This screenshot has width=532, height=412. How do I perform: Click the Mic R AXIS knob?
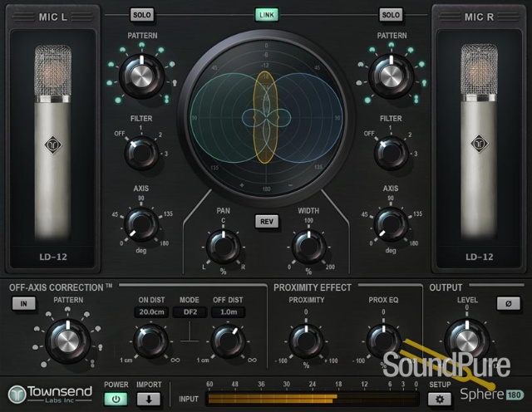(391, 224)
